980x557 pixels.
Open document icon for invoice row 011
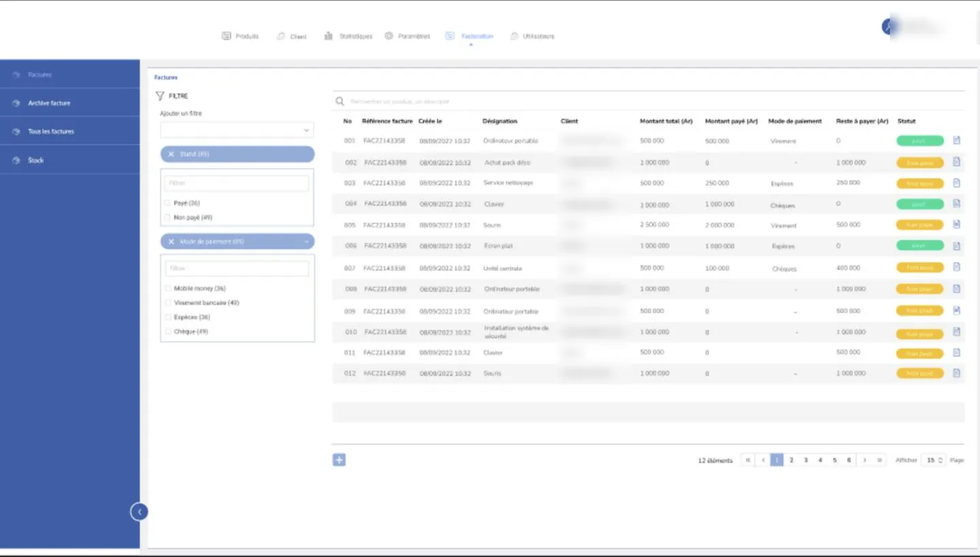click(956, 353)
